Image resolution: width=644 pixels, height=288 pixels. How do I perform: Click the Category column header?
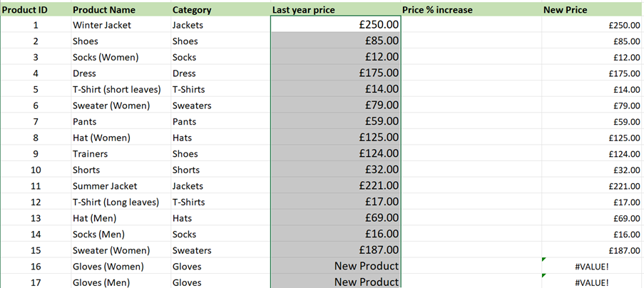point(192,10)
